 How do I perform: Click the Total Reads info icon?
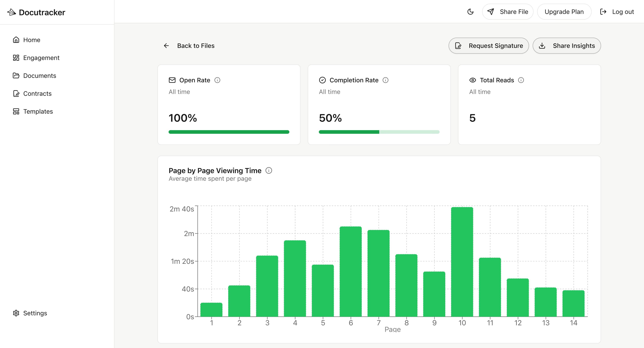point(521,80)
